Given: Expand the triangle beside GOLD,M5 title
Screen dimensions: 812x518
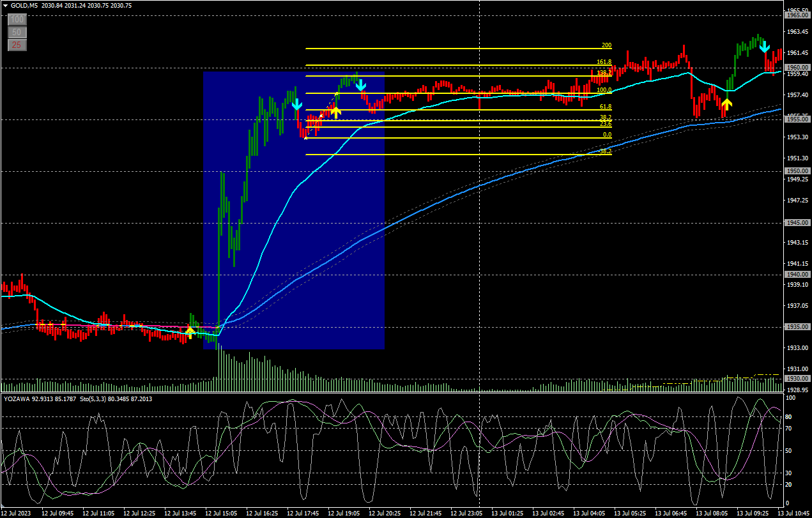Looking at the screenshot, I should pos(6,6).
